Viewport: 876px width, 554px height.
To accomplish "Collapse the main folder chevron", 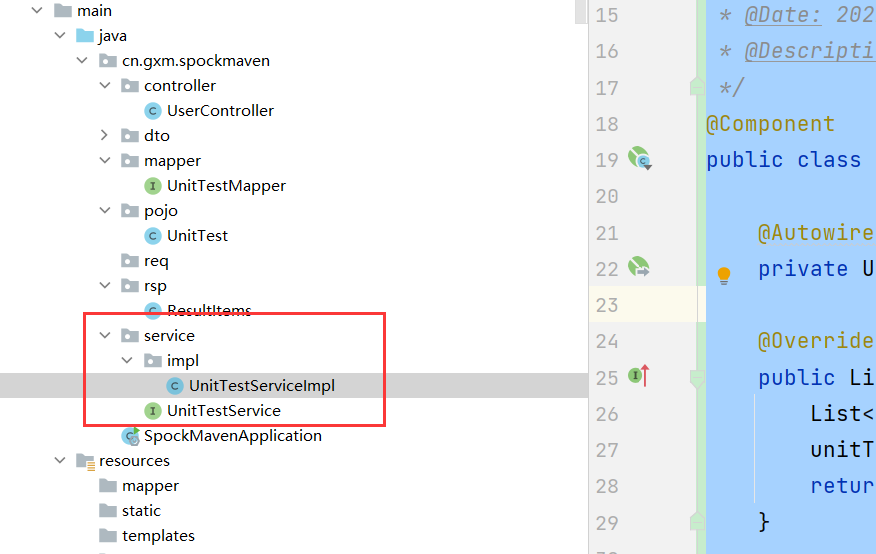I will [x=37, y=10].
